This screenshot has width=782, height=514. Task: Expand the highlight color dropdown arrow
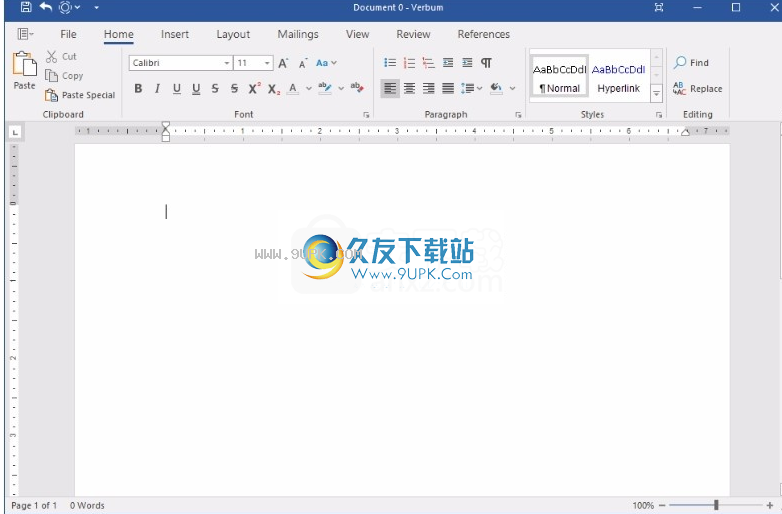point(341,89)
